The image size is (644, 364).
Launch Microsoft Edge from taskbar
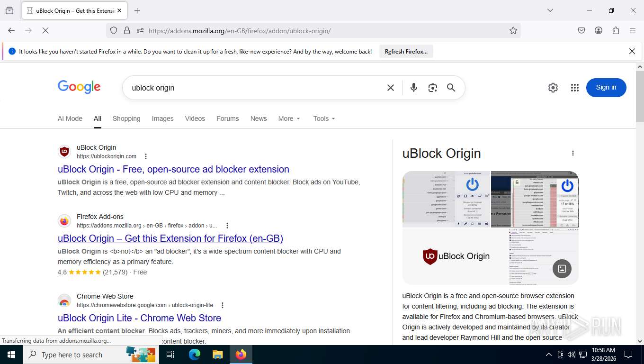click(x=195, y=355)
